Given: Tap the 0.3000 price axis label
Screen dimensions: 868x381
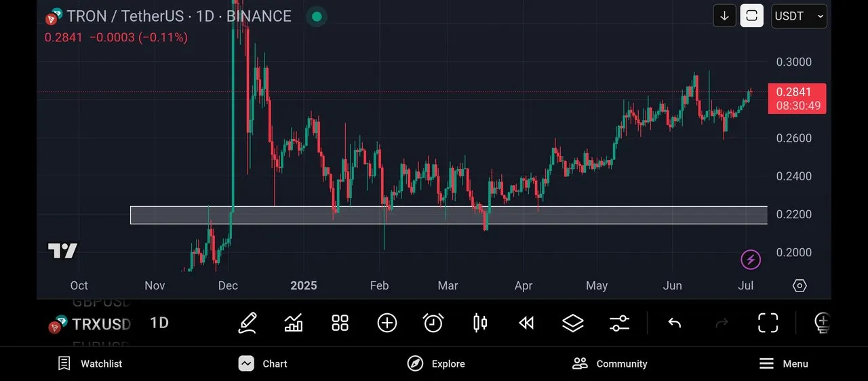Looking at the screenshot, I should (x=793, y=62).
